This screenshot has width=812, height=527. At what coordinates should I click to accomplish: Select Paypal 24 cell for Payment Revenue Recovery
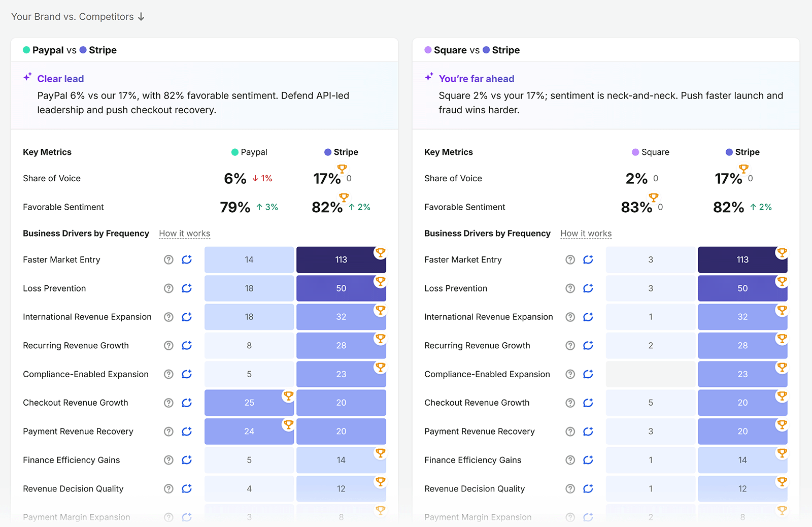coord(249,432)
